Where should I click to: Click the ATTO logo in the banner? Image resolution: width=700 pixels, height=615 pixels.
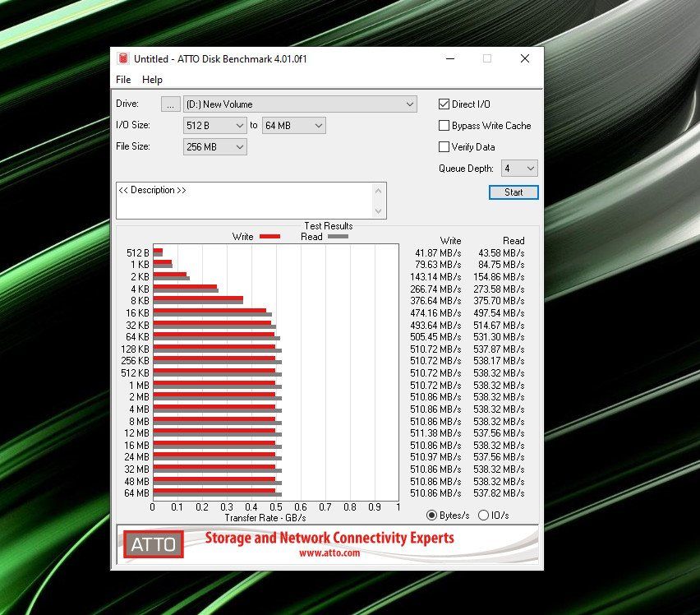click(x=154, y=544)
